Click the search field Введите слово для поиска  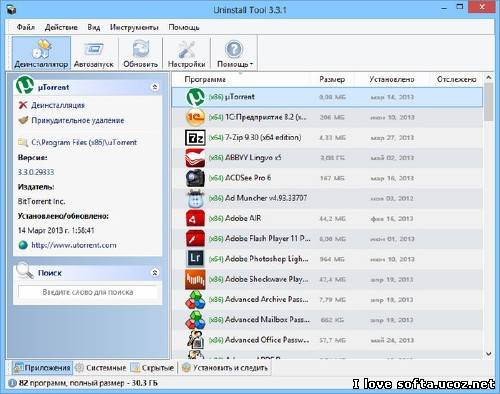88,292
